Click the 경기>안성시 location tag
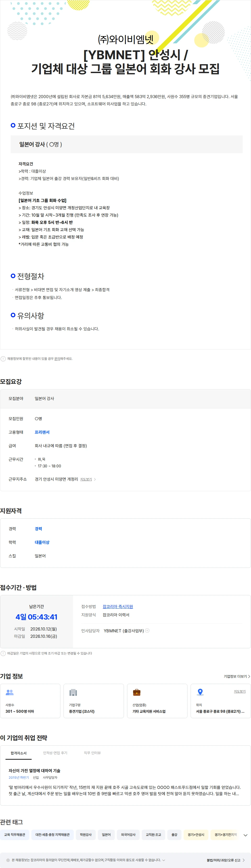The width and height of the screenshot is (251, 868). tap(196, 835)
